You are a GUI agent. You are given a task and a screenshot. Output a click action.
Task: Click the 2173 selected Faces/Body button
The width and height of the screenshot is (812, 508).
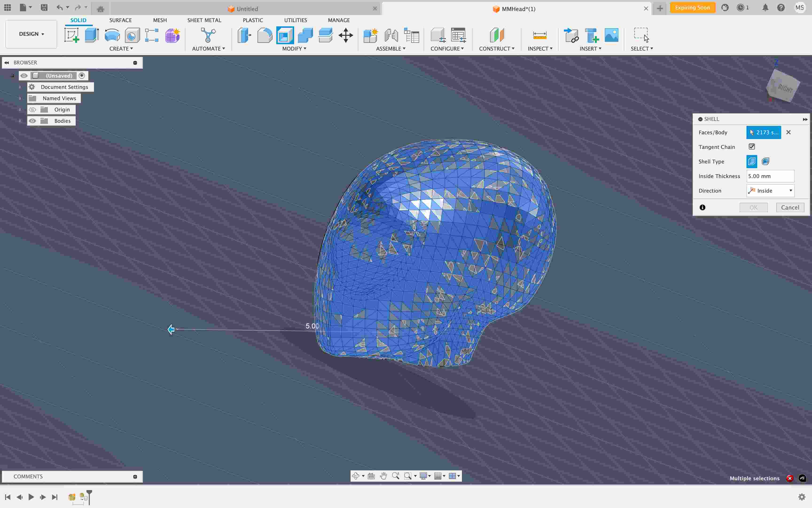763,132
